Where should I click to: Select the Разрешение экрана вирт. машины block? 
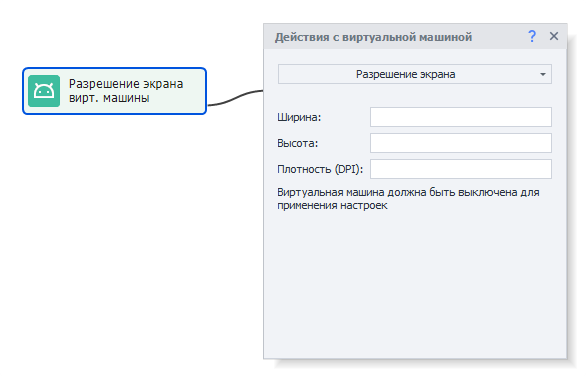[114, 91]
